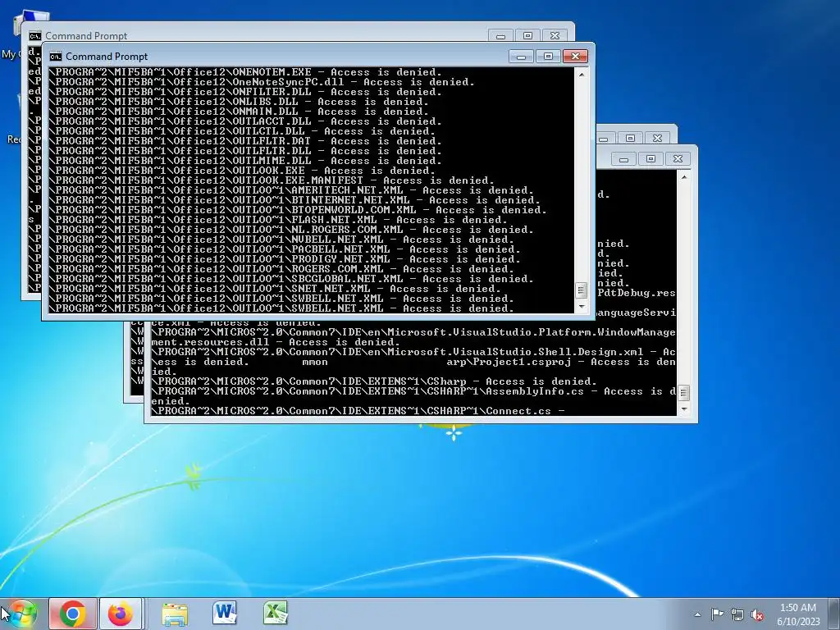Click the back Command Prompt system menu icon
The width and height of the screenshot is (840, 630).
(x=34, y=36)
